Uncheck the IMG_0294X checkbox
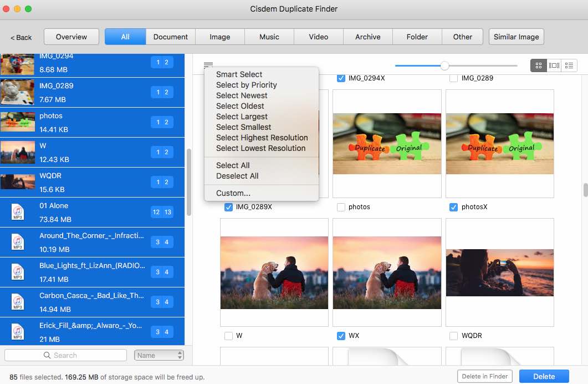588x384 pixels. (x=341, y=78)
